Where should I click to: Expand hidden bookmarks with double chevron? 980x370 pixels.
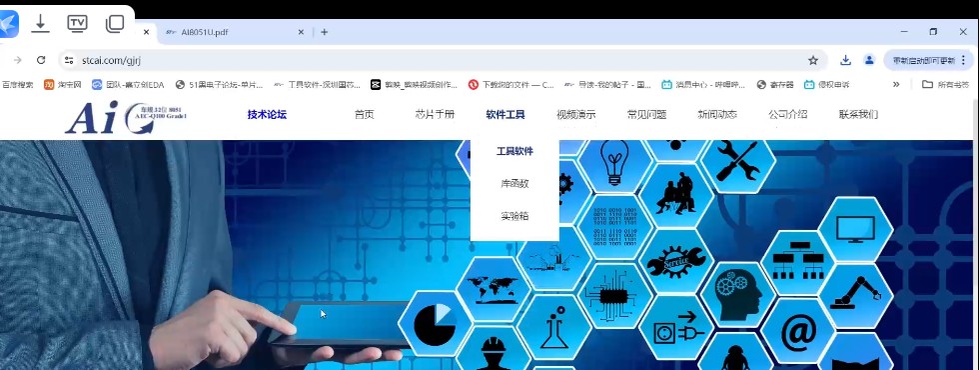pyautogui.click(x=896, y=85)
